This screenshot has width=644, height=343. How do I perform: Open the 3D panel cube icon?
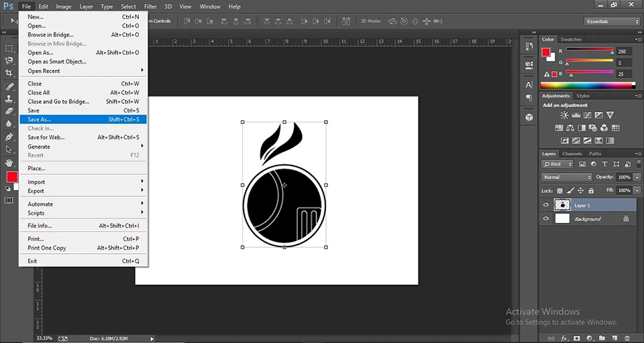coord(529,117)
